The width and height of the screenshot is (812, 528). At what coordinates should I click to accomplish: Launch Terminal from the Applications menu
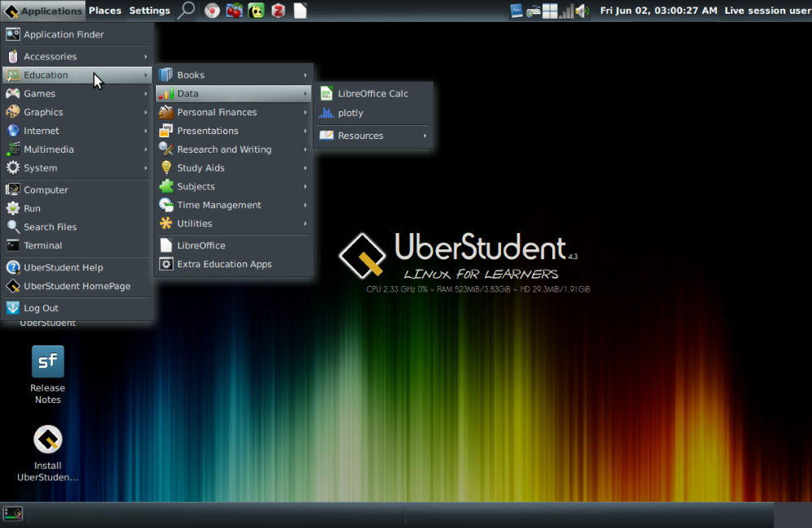pos(77,246)
